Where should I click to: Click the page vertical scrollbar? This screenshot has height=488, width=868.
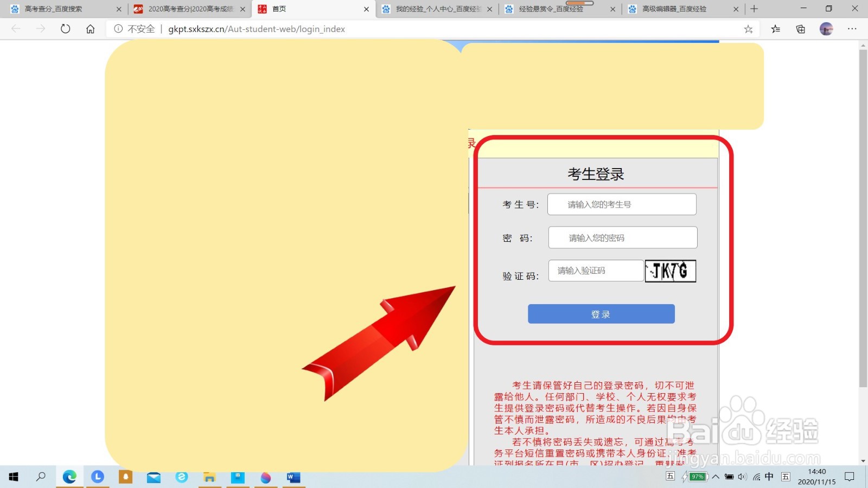pyautogui.click(x=863, y=219)
